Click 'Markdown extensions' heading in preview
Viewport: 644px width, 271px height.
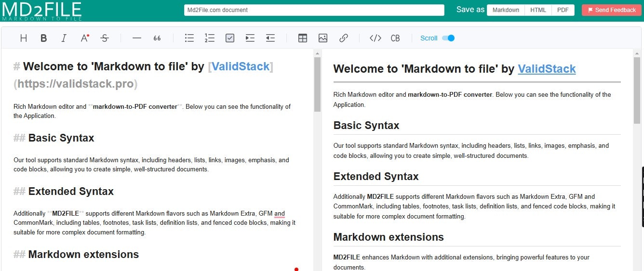click(389, 237)
